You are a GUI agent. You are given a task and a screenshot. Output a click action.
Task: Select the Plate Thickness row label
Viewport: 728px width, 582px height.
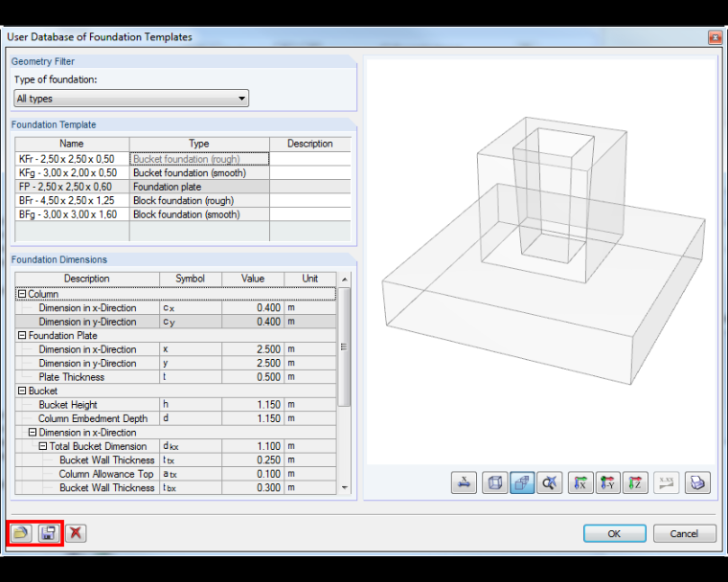point(72,377)
